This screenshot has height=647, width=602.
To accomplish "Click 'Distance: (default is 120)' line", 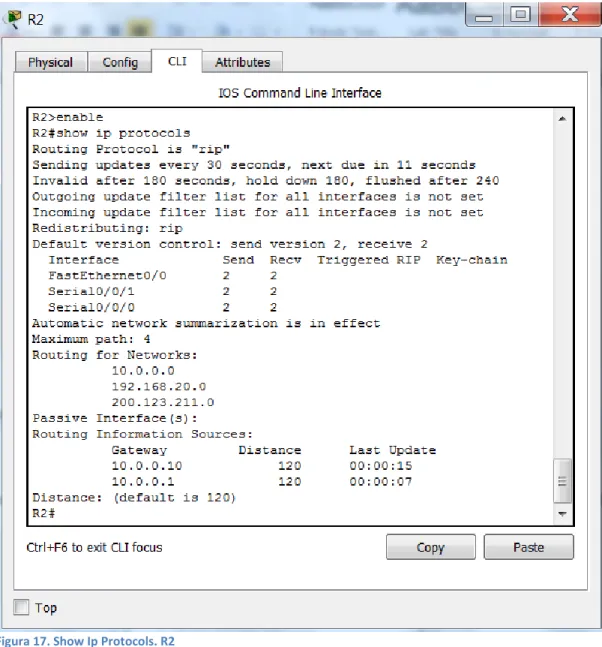I will pos(134,498).
